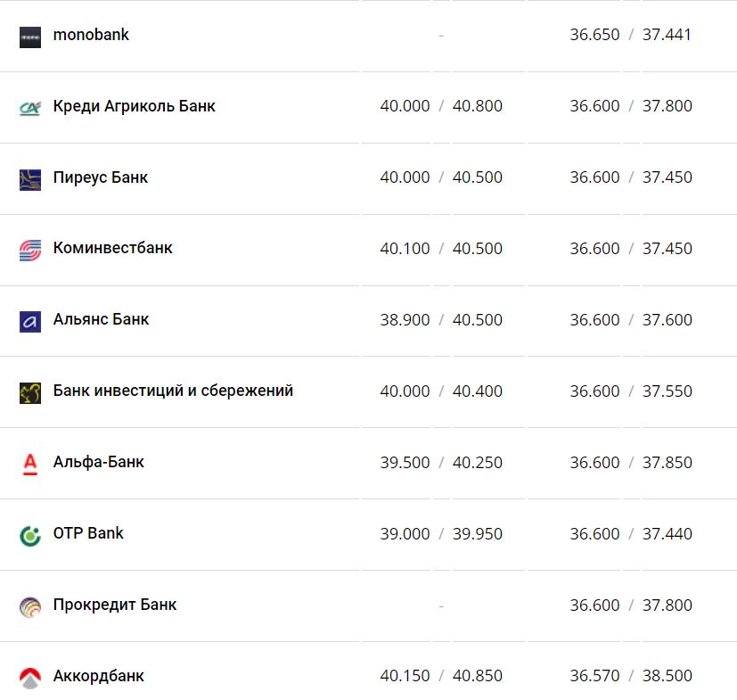Click the Прокредит Банк logo icon

30,606
